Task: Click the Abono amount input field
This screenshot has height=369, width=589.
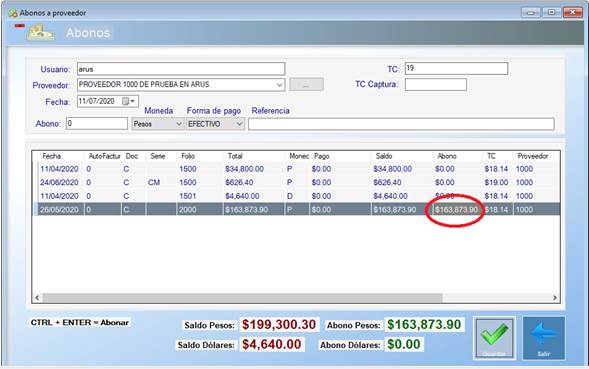Action: (97, 124)
